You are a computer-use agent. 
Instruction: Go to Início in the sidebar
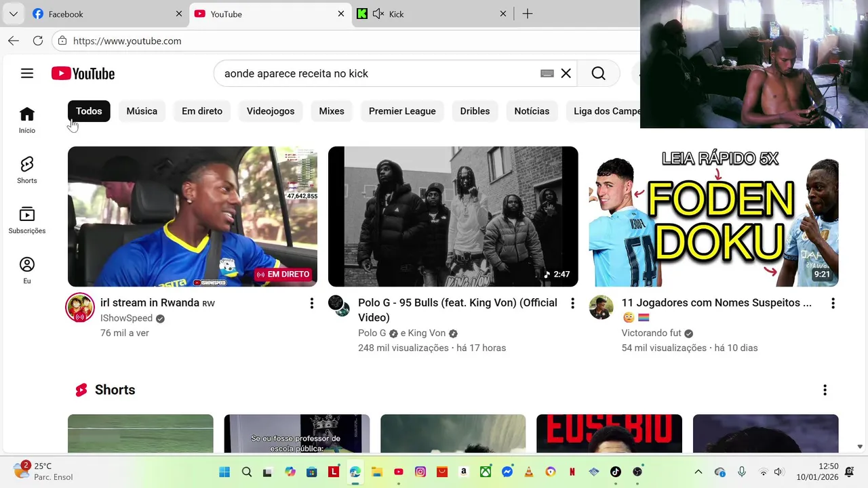(27, 120)
